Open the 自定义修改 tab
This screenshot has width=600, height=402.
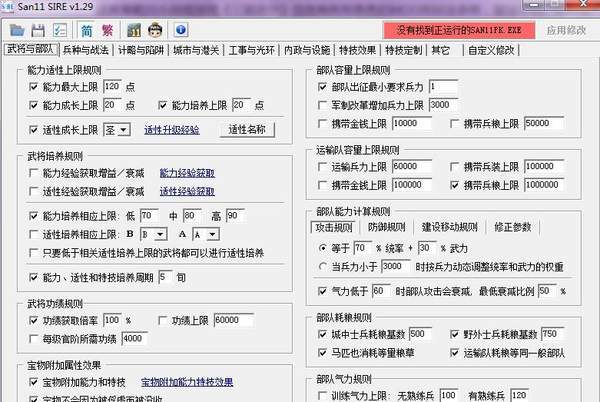click(491, 50)
